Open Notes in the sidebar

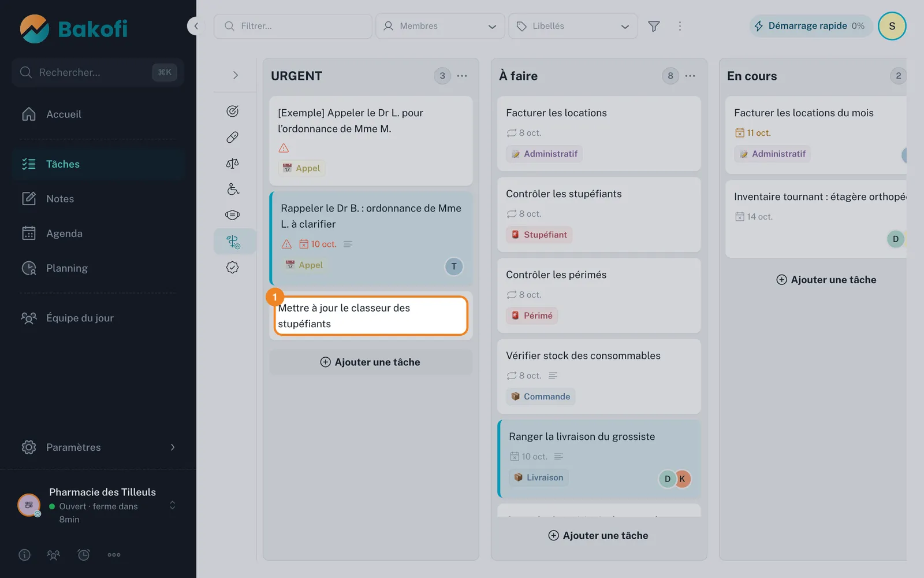pyautogui.click(x=98, y=199)
